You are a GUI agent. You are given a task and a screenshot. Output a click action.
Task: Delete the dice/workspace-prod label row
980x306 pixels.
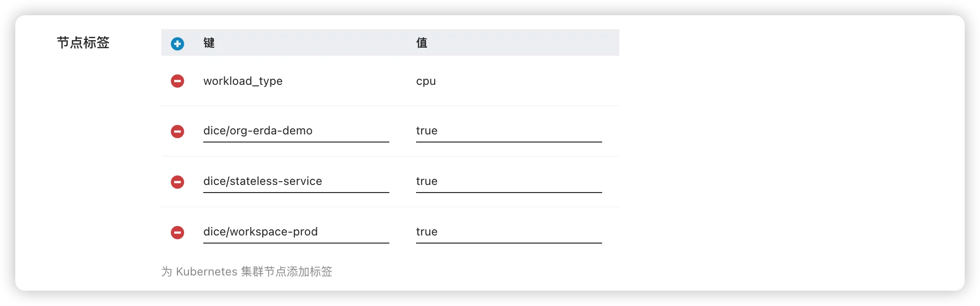tap(177, 232)
